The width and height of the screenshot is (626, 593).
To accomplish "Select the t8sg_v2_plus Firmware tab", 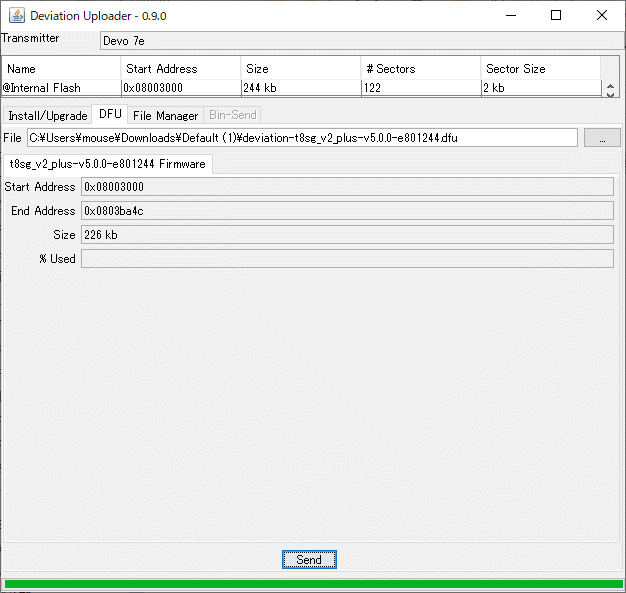I will pyautogui.click(x=108, y=164).
